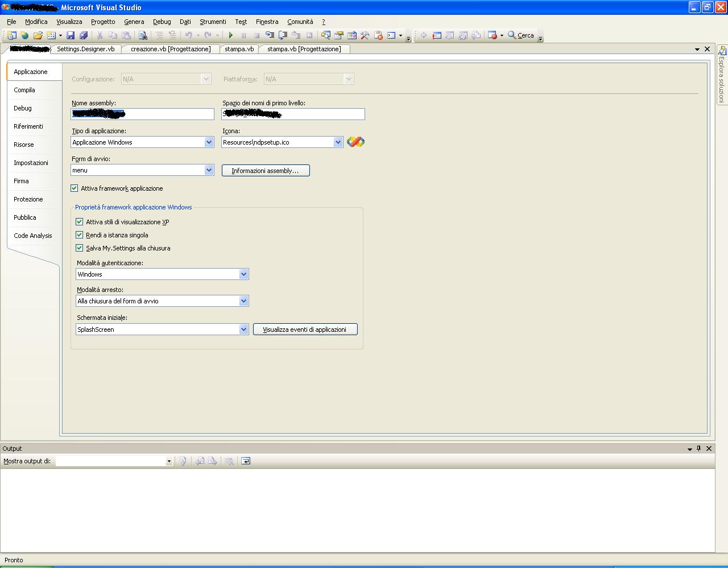Click Informazioni assembly... button
Screen dimensions: 728x568
(266, 171)
